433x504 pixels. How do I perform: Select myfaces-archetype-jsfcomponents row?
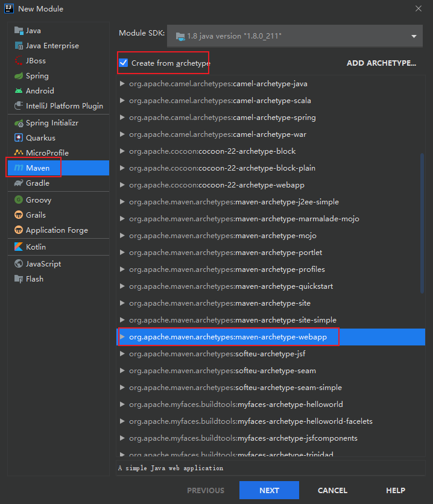pyautogui.click(x=271, y=438)
